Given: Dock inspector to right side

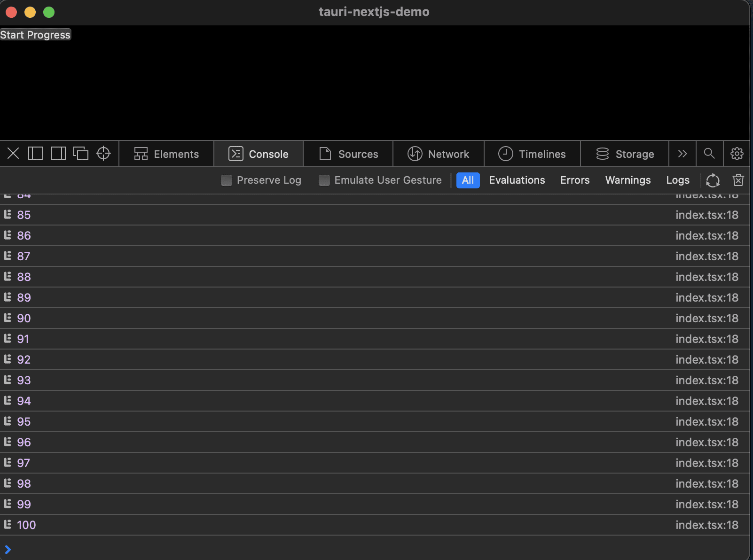Looking at the screenshot, I should (58, 154).
